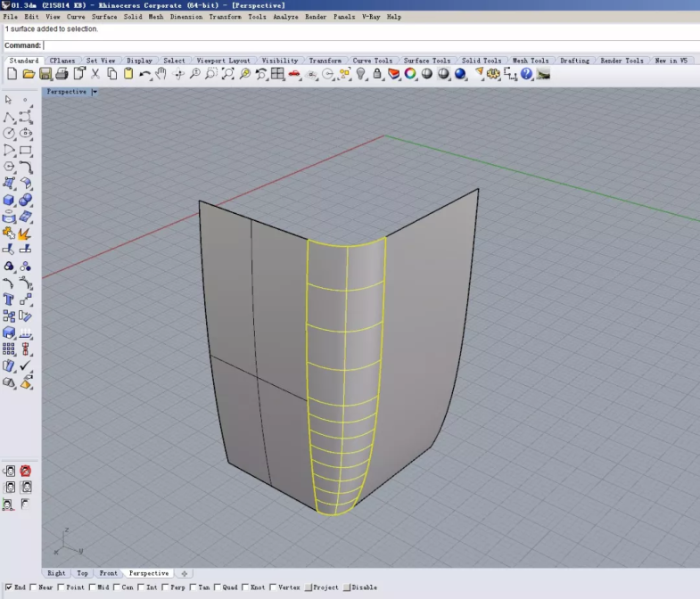Switch to the Front viewport tab
Viewport: 700px width, 599px height.
(108, 573)
